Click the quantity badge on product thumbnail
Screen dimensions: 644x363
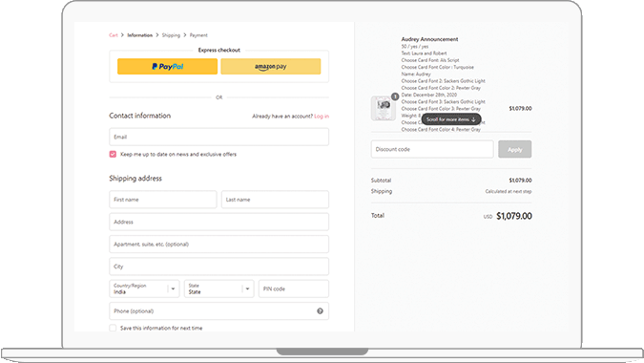click(395, 96)
